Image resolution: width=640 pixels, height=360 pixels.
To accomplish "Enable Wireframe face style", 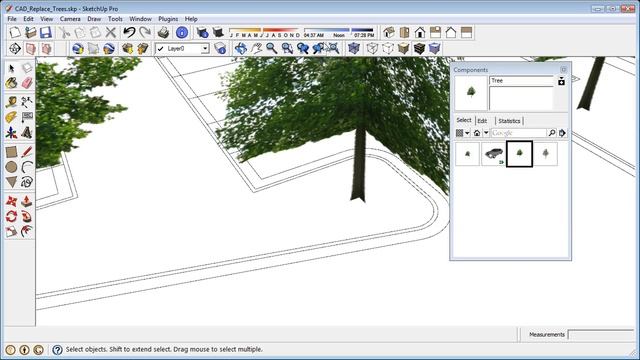I will (x=372, y=49).
